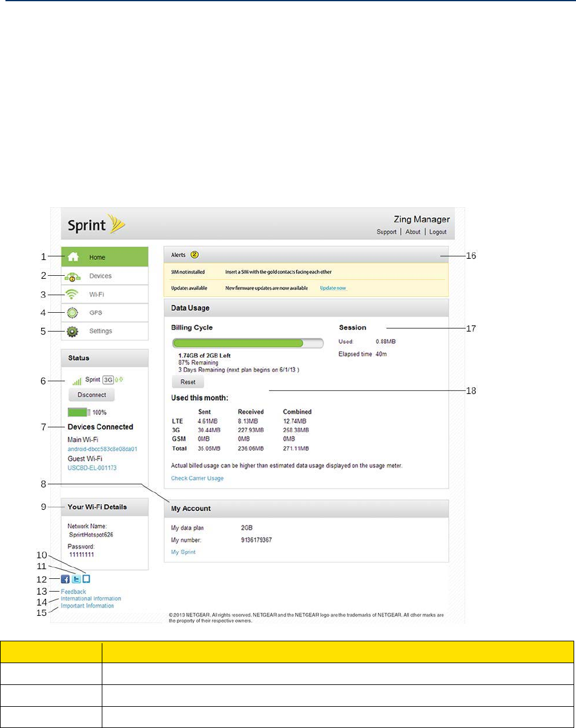The image size is (576, 728).
Task: Select guest device USCBD-EL-001173
Action: (x=93, y=468)
